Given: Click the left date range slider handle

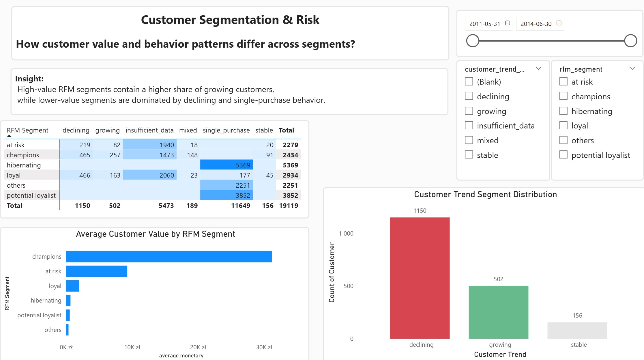Looking at the screenshot, I should [473, 41].
